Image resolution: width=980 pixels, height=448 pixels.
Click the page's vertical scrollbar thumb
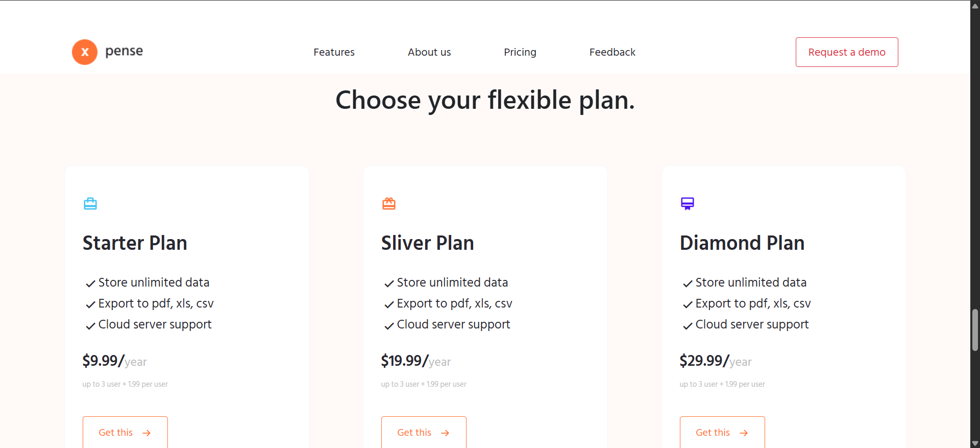[x=975, y=330]
